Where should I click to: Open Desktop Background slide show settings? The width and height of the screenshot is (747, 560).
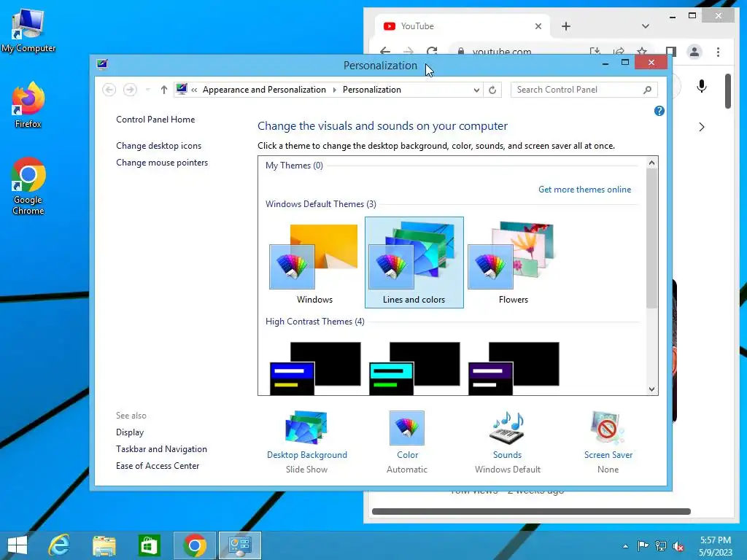[306, 427]
